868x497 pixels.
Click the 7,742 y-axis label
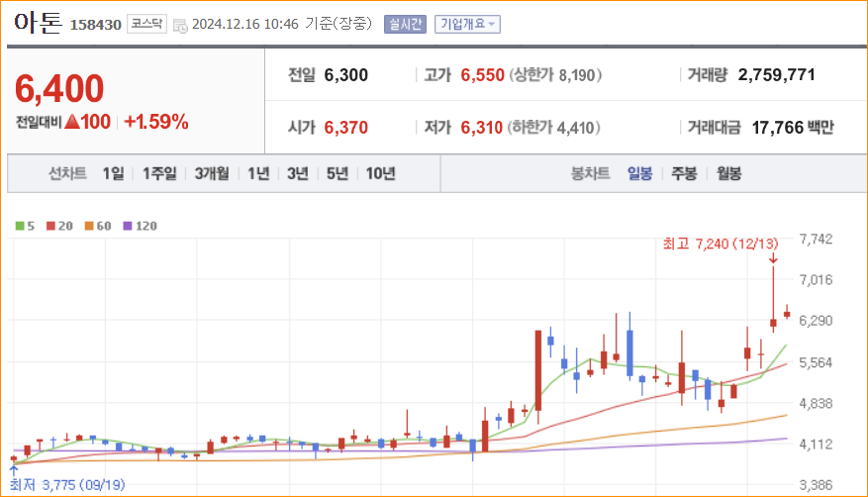pos(816,239)
